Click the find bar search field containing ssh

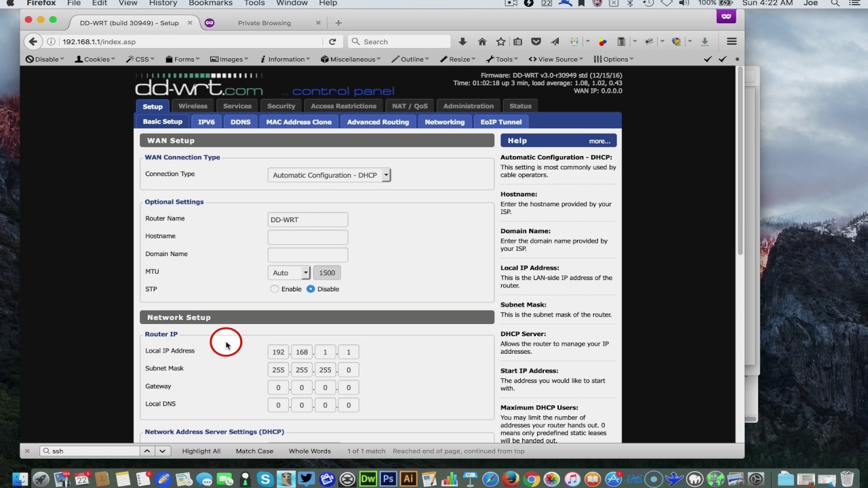(x=89, y=451)
